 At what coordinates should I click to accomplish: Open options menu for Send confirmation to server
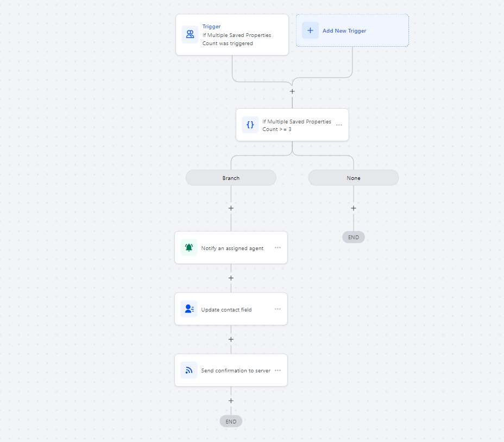278,370
